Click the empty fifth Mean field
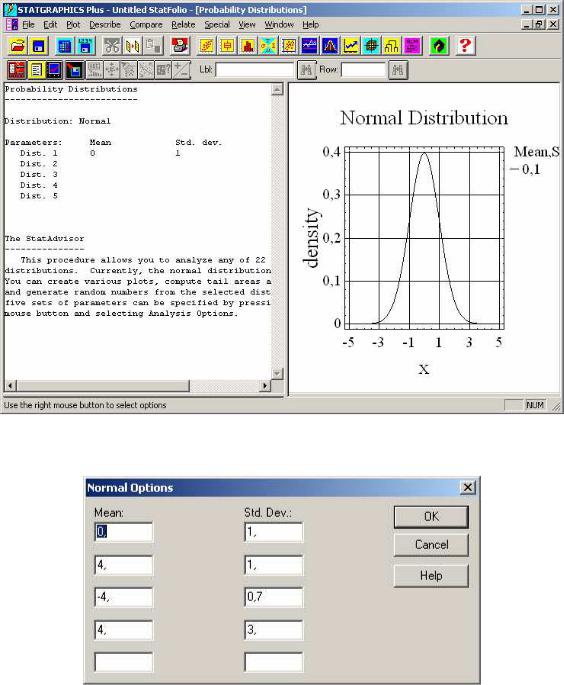The width and height of the screenshot is (564, 685). coord(124,662)
